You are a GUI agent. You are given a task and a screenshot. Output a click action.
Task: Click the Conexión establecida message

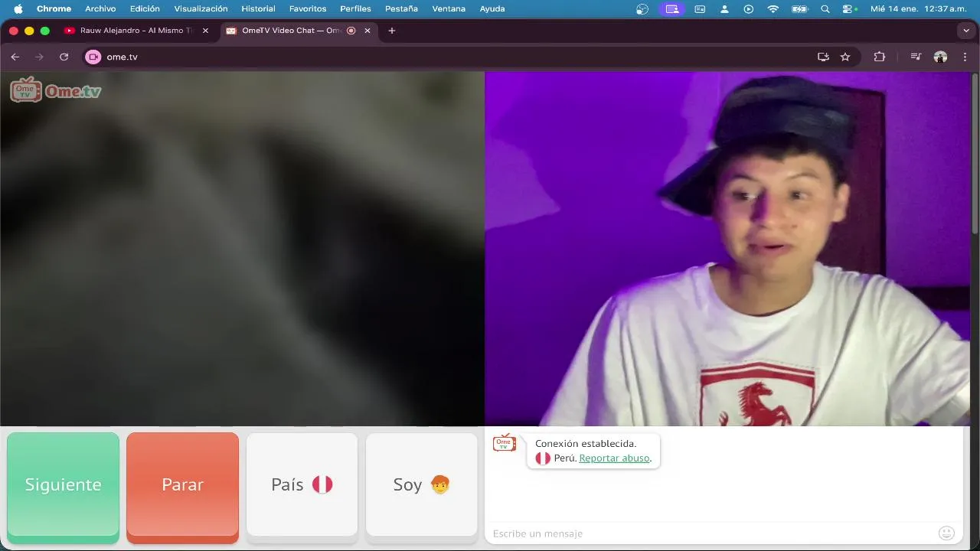point(586,443)
